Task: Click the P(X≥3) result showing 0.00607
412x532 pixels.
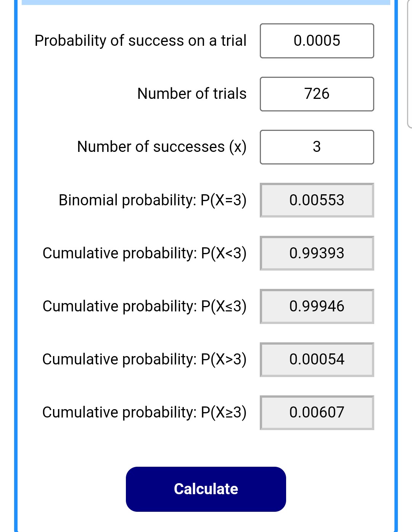Action: pos(317,412)
